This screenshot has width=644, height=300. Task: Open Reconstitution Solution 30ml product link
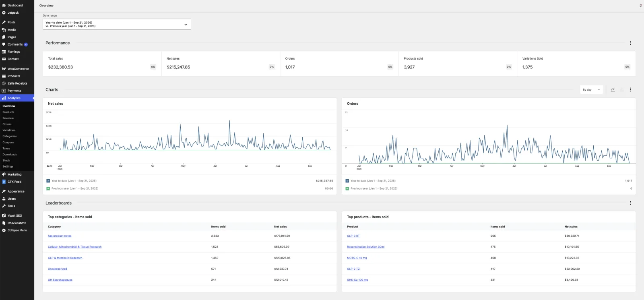click(365, 247)
